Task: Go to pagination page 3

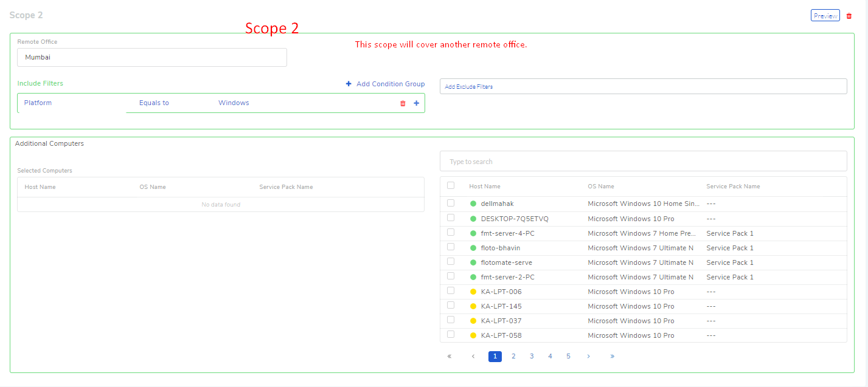Action: coord(532,357)
